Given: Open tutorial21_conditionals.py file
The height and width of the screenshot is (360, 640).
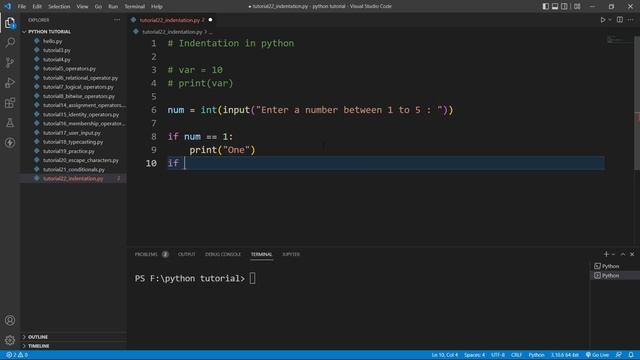Looking at the screenshot, I should point(74,170).
